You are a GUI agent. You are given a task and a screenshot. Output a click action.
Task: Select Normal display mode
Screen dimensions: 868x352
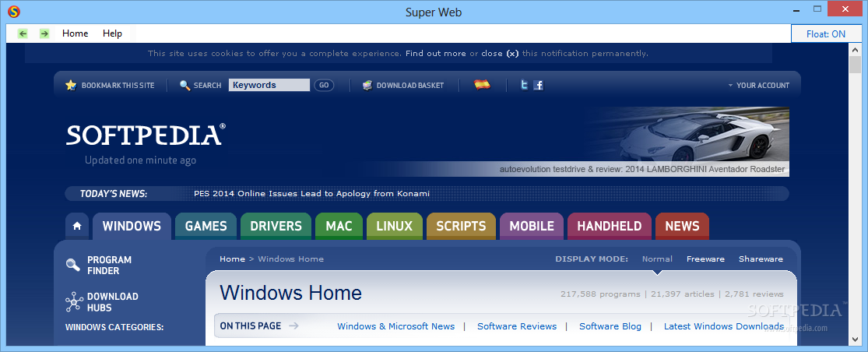click(x=657, y=259)
